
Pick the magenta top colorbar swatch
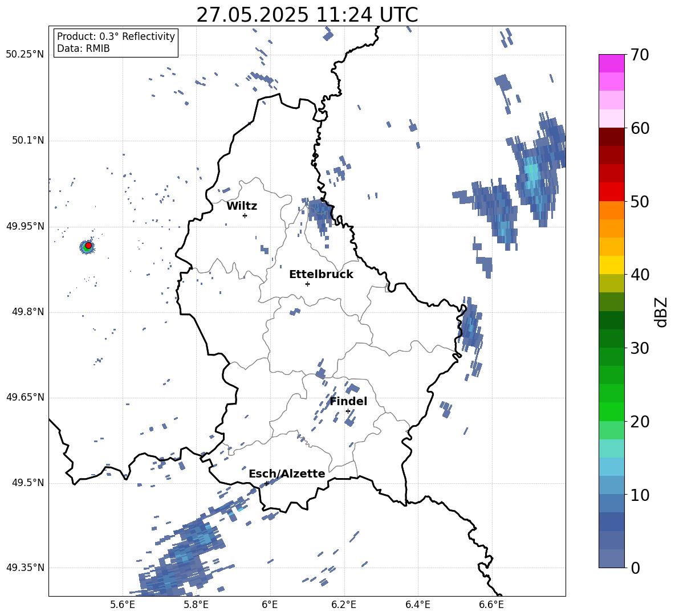[611, 64]
